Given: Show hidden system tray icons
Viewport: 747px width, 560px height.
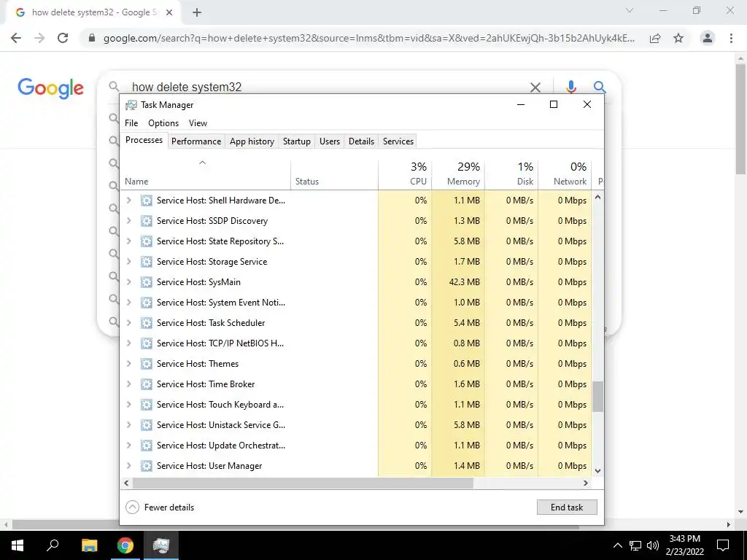Looking at the screenshot, I should coord(617,545).
